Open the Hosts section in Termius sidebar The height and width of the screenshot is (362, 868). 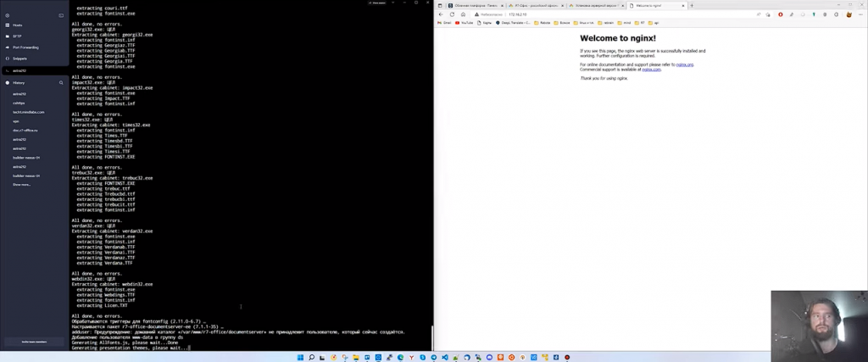coord(17,25)
